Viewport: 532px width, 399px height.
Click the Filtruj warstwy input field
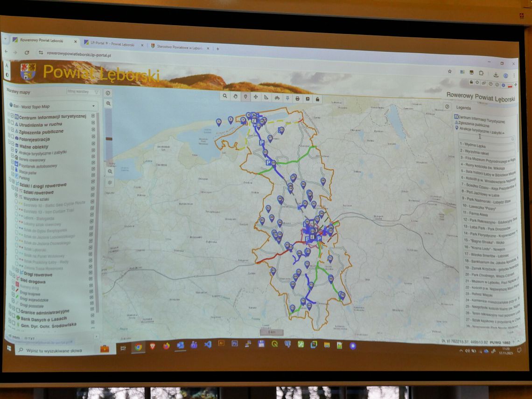coord(82,92)
